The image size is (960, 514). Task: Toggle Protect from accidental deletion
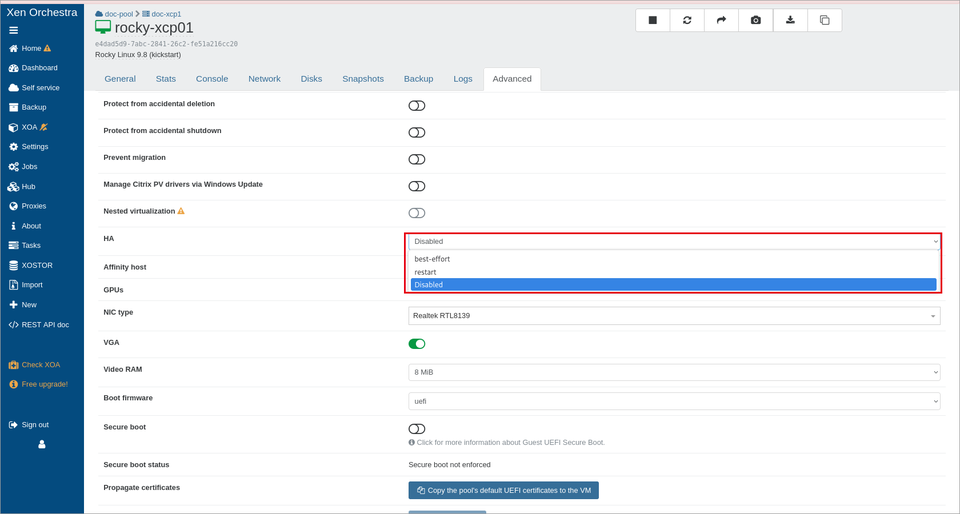pos(417,106)
